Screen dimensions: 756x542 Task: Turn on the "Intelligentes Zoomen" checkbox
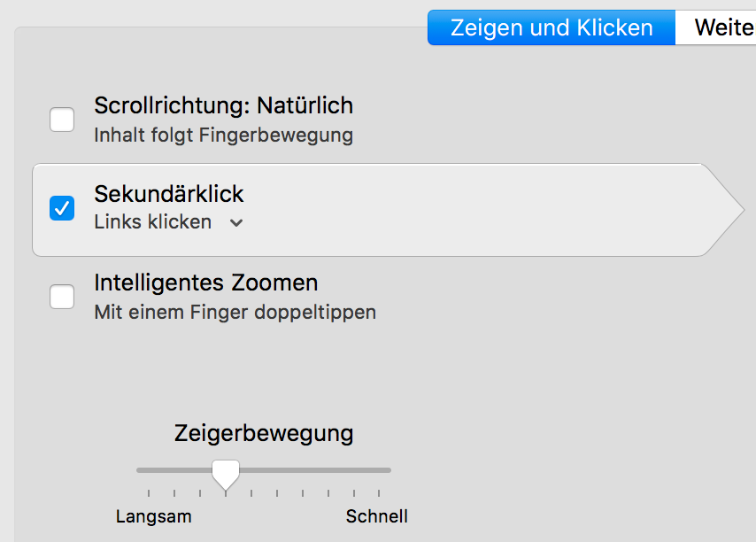(62, 297)
